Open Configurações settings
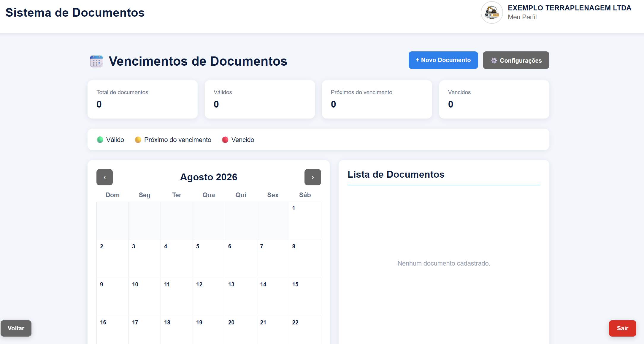Screen dimensions: 644x344 516,60
